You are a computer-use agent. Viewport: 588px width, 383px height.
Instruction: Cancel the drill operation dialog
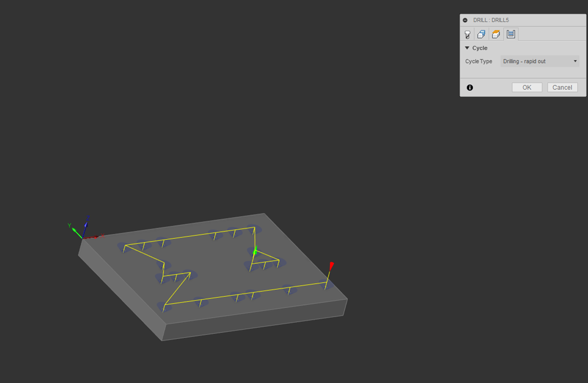[562, 88]
